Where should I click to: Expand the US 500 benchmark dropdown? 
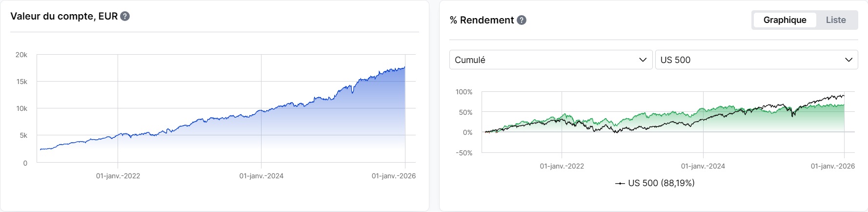(x=756, y=60)
